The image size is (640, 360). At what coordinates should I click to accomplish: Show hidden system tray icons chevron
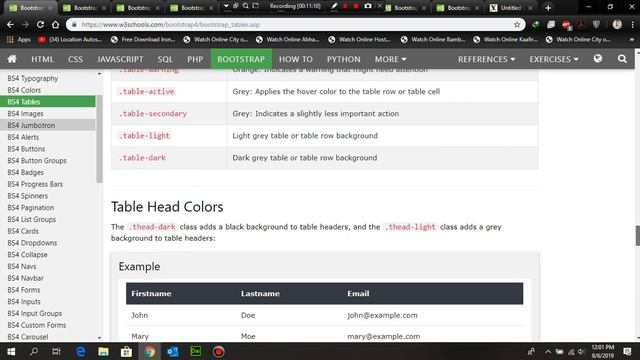point(548,352)
